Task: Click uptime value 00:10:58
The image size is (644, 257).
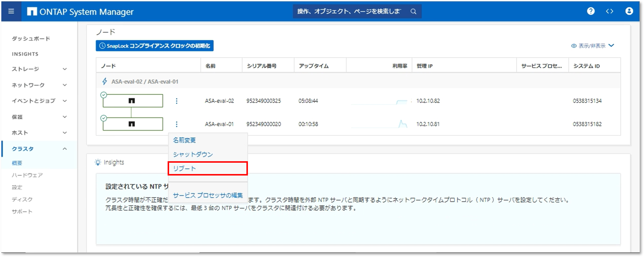Action: 308,124
